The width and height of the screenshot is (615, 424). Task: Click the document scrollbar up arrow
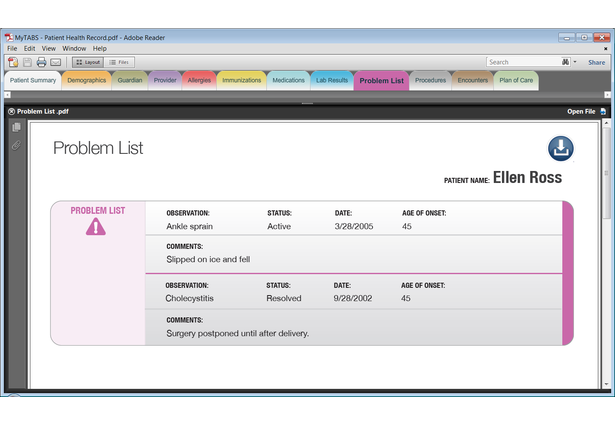tap(606, 124)
